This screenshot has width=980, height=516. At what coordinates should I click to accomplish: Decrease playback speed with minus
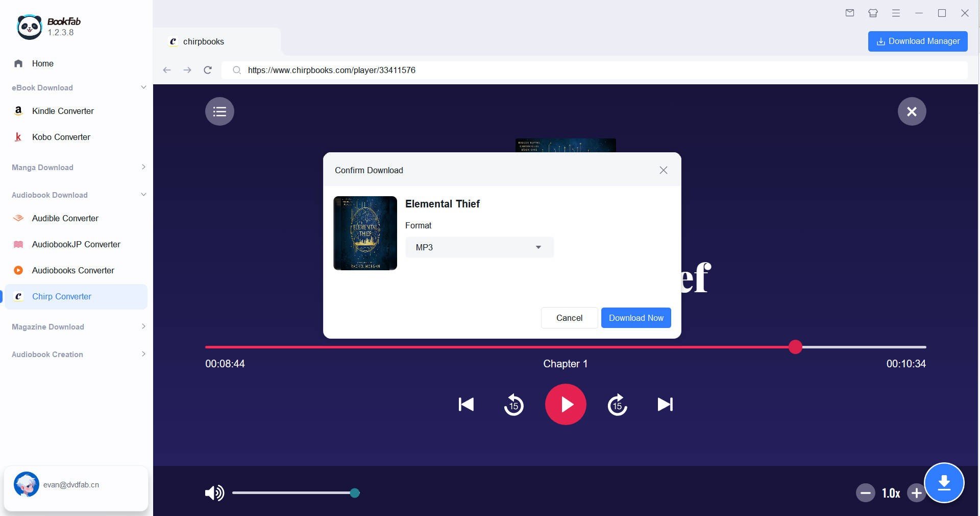(x=865, y=493)
